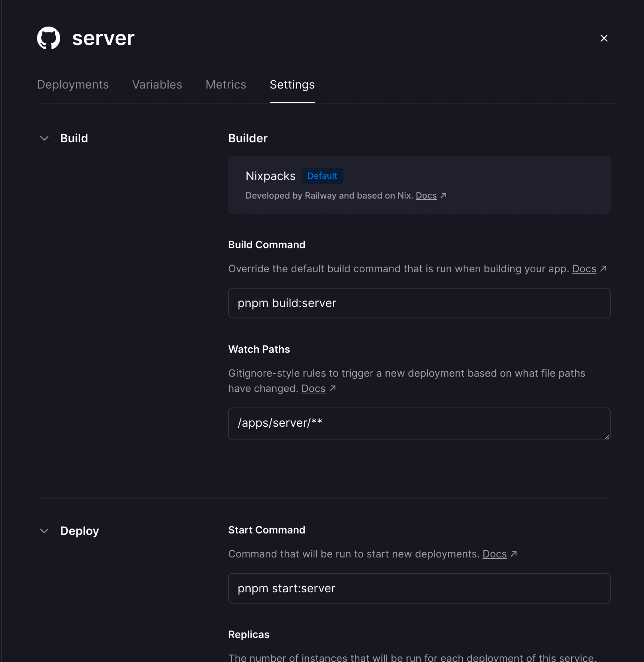Viewport: 644px width, 662px height.
Task: Click external arrow icon after Build Command Docs
Action: click(603, 268)
